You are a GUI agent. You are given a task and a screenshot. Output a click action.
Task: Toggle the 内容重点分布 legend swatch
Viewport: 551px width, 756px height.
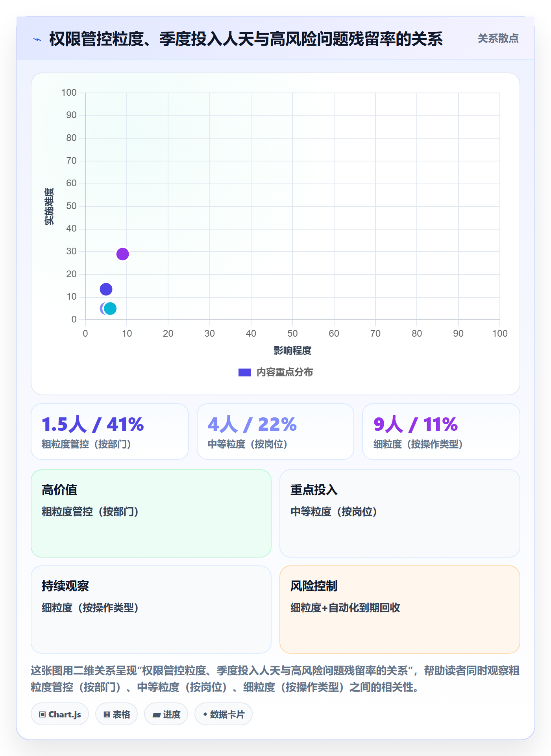[x=244, y=372]
